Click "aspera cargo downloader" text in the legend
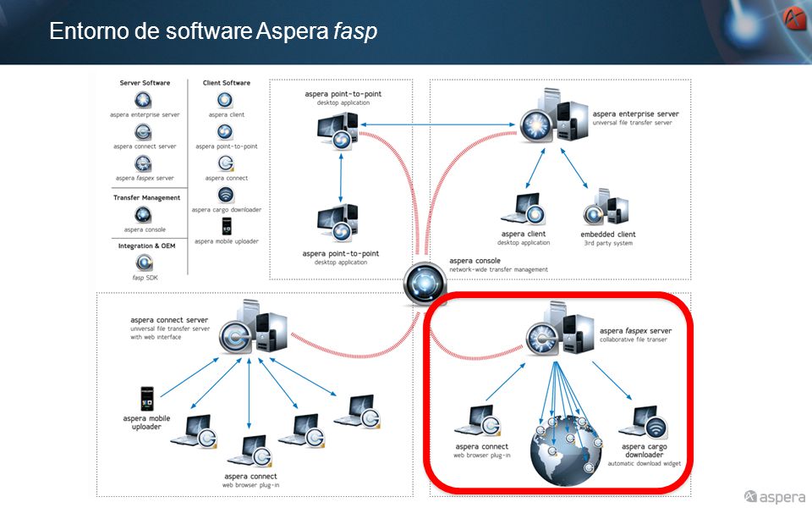Viewport: 812px width, 508px height. [227, 210]
